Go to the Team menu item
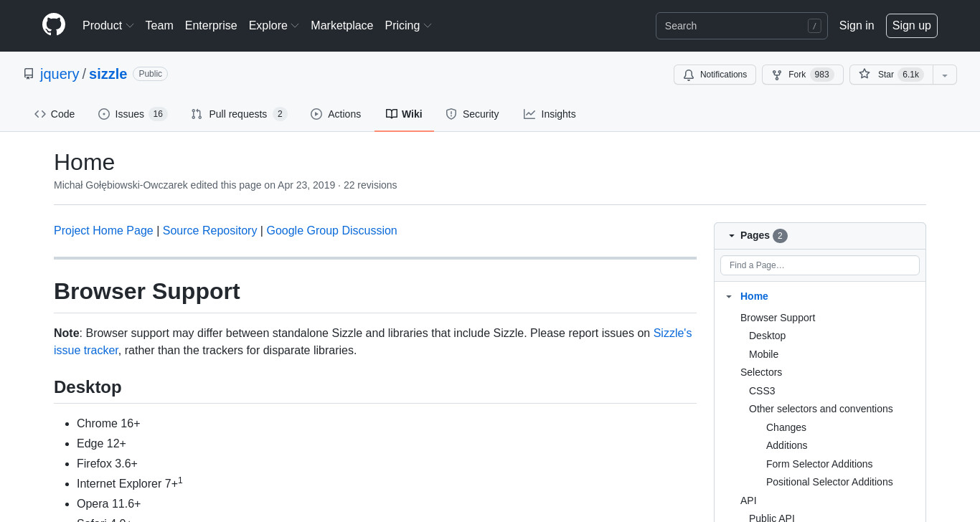The image size is (980, 522). click(x=159, y=26)
